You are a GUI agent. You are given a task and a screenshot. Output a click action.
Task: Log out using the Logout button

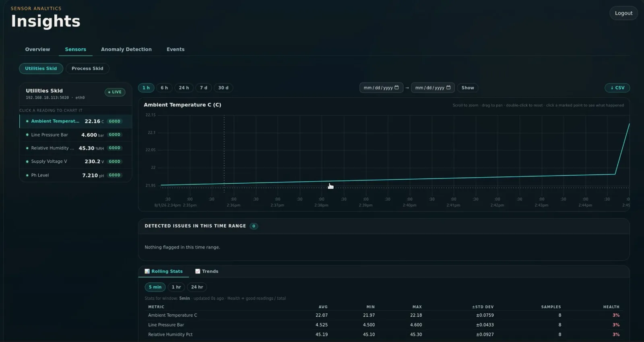[x=623, y=13]
